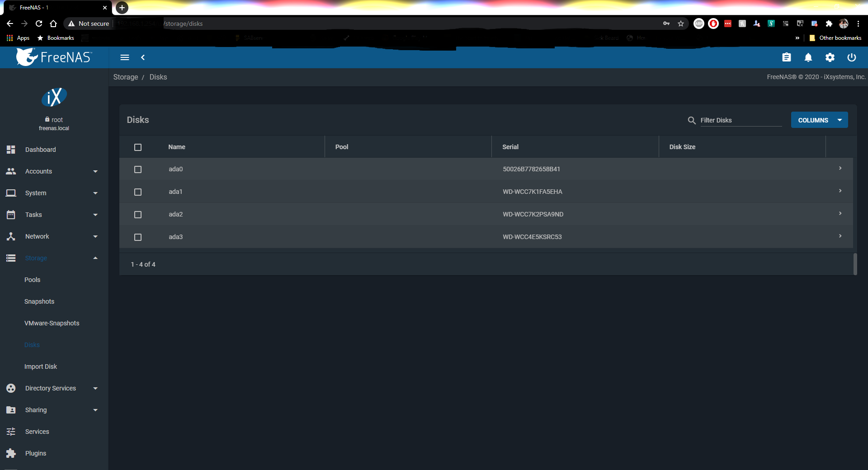Reload the page with browser refresh icon
This screenshot has width=868, height=470.
39,23
